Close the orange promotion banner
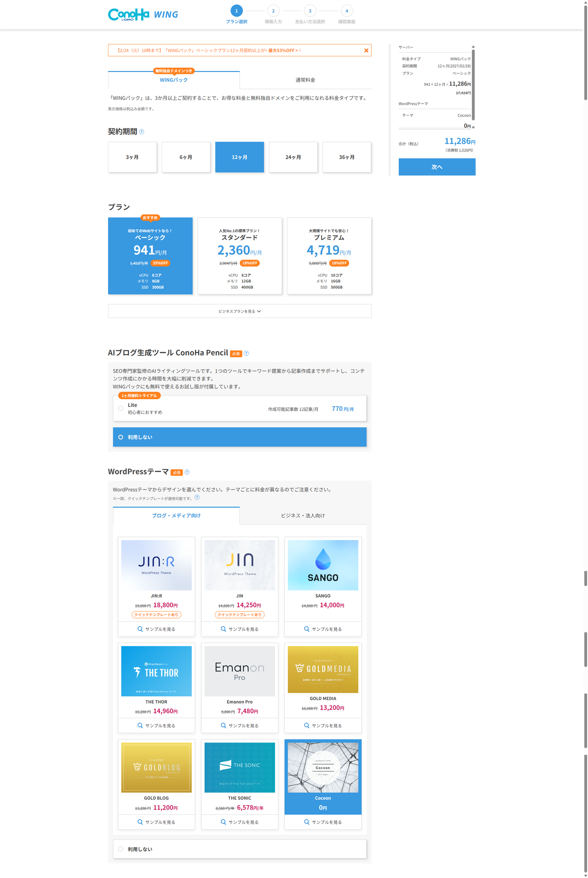Viewport: 588px width, 878px height. 366,50
